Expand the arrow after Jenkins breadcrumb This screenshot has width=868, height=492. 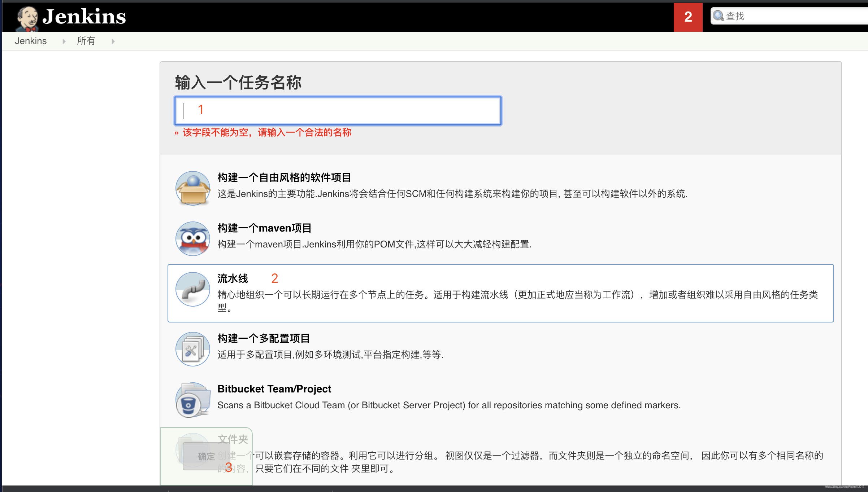(x=64, y=41)
